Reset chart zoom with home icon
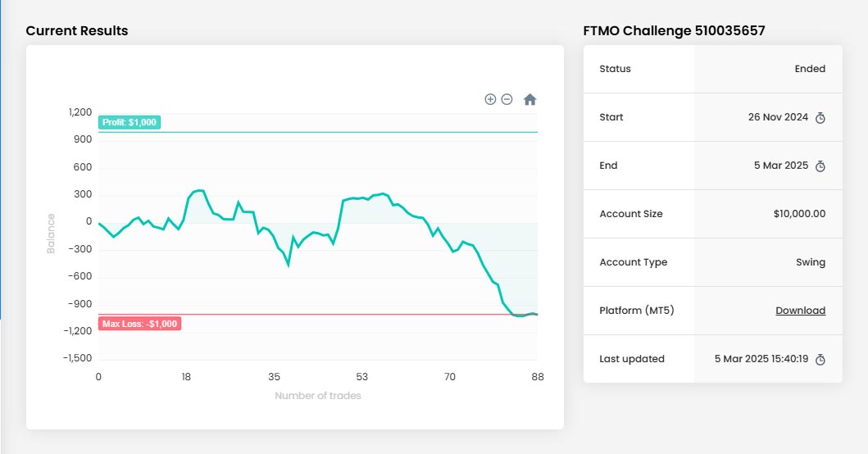This screenshot has height=454, width=868. (529, 100)
